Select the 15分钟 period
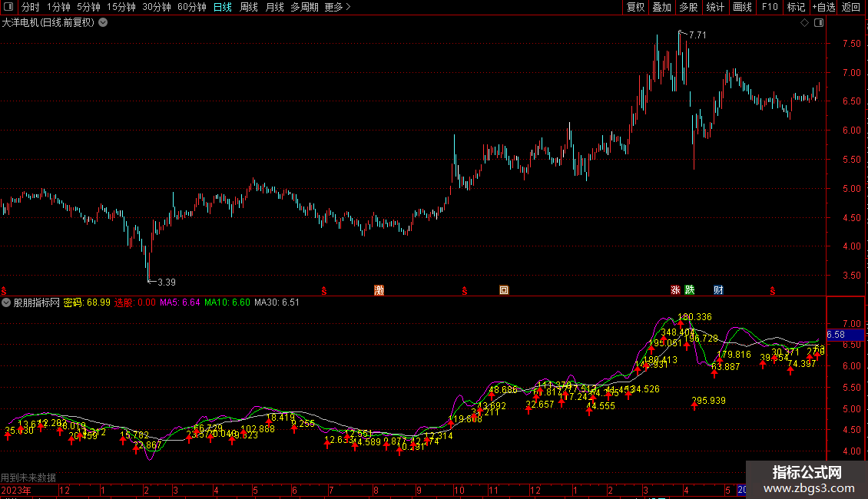The image size is (868, 499). (x=121, y=7)
